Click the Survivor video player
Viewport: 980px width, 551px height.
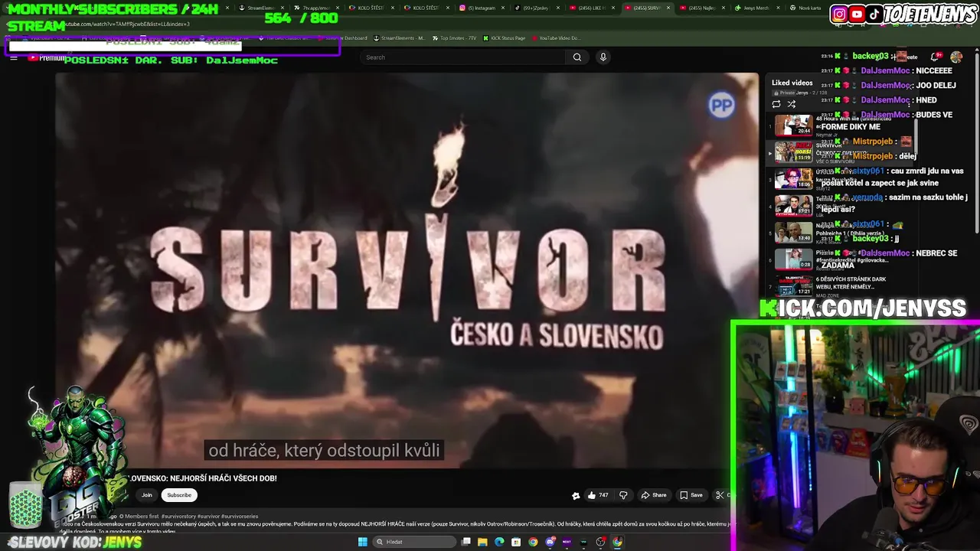[407, 269]
